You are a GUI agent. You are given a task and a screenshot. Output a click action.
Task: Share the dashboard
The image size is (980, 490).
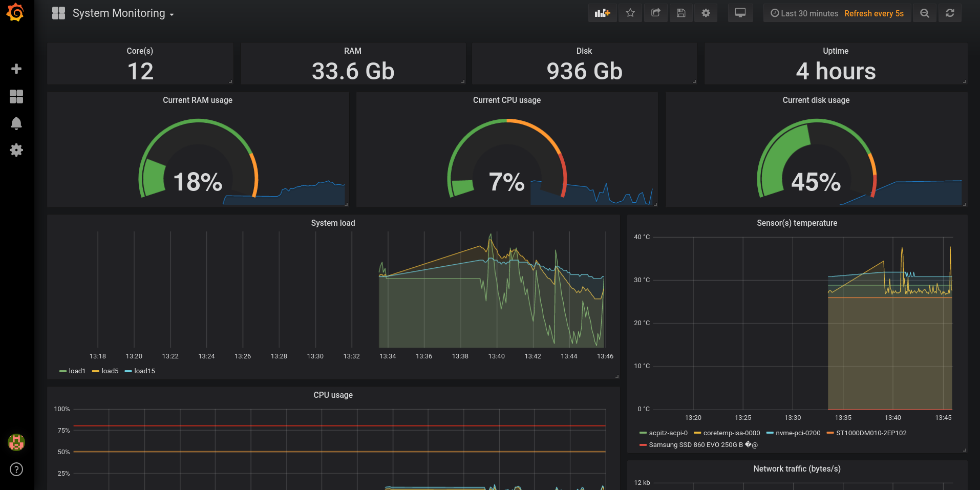[x=655, y=13]
